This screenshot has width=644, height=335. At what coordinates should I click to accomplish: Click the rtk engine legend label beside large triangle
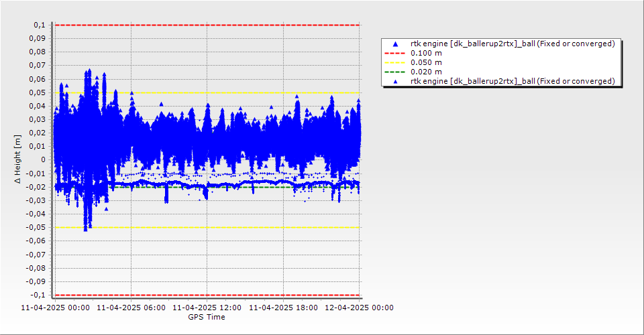(x=513, y=44)
